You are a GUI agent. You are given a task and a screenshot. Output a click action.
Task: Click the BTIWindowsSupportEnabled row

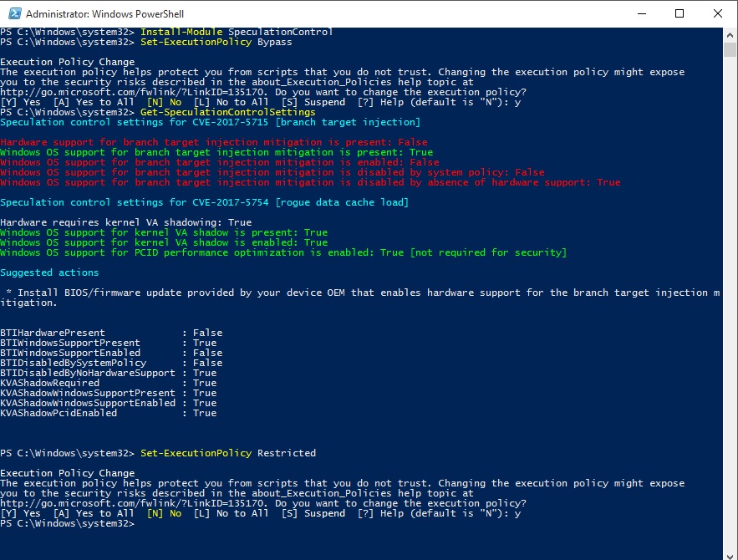(111, 353)
